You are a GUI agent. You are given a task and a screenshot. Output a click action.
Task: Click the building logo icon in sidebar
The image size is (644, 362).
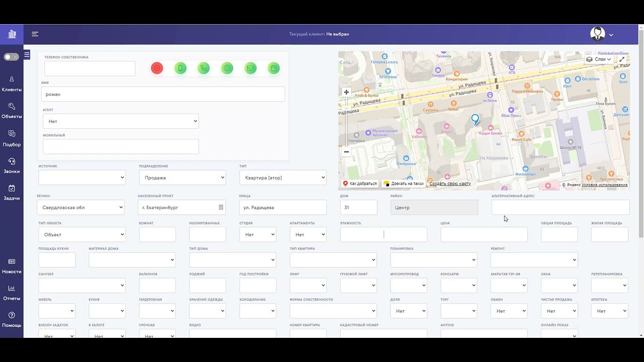click(12, 34)
